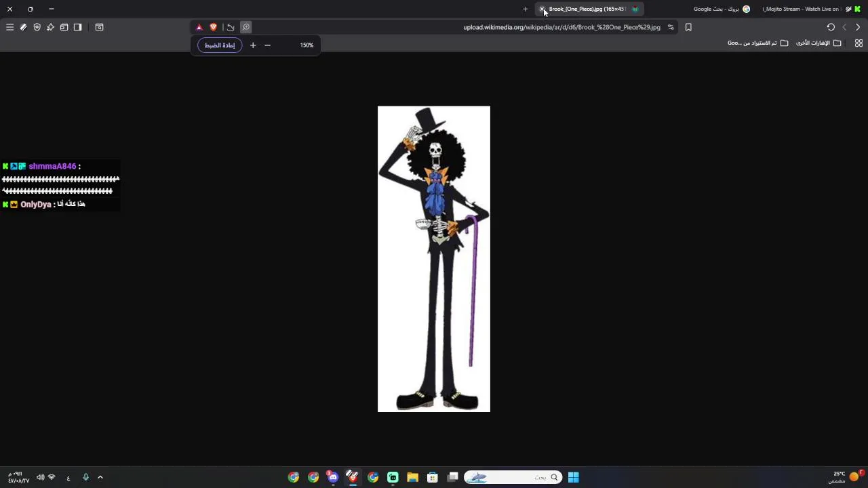This screenshot has width=868, height=488.
Task: Open Microsoft Store from the taskbar
Action: click(432, 477)
